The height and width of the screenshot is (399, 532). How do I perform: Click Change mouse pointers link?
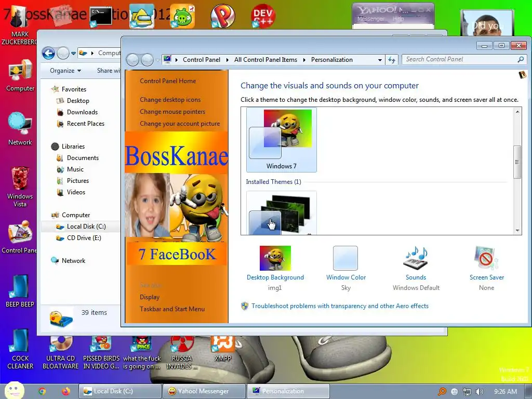click(172, 112)
